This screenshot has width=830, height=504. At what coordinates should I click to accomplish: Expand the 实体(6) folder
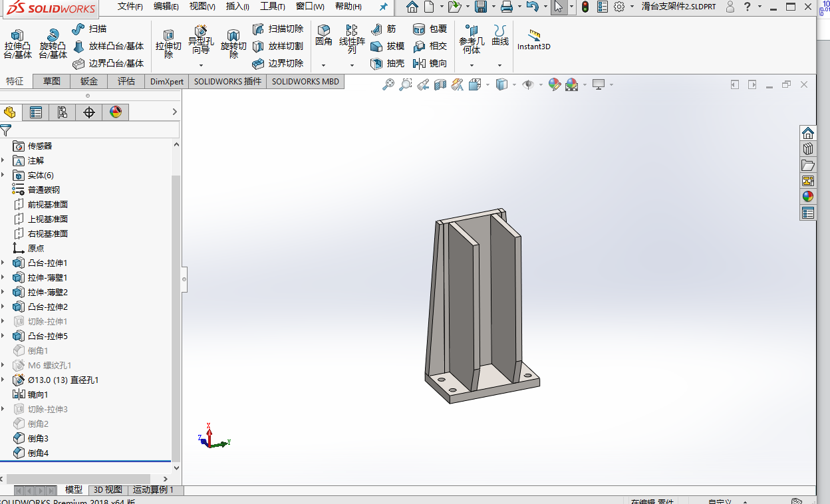pos(3,176)
